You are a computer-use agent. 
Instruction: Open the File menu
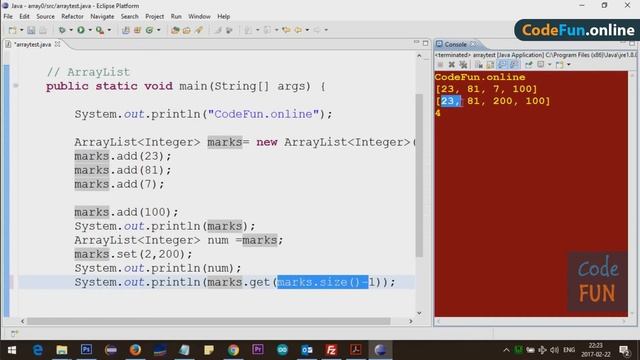pos(8,16)
